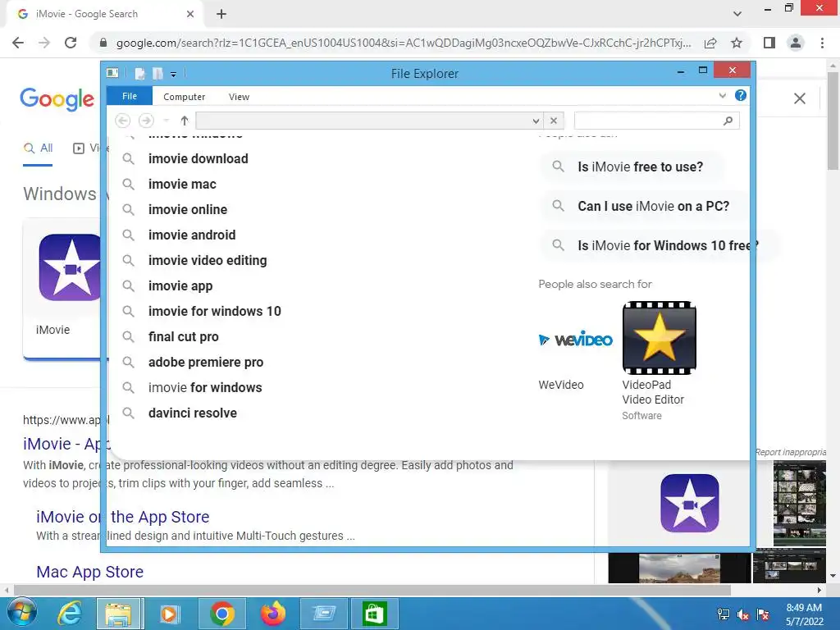Open the iMovie - Apple result link

(67, 444)
